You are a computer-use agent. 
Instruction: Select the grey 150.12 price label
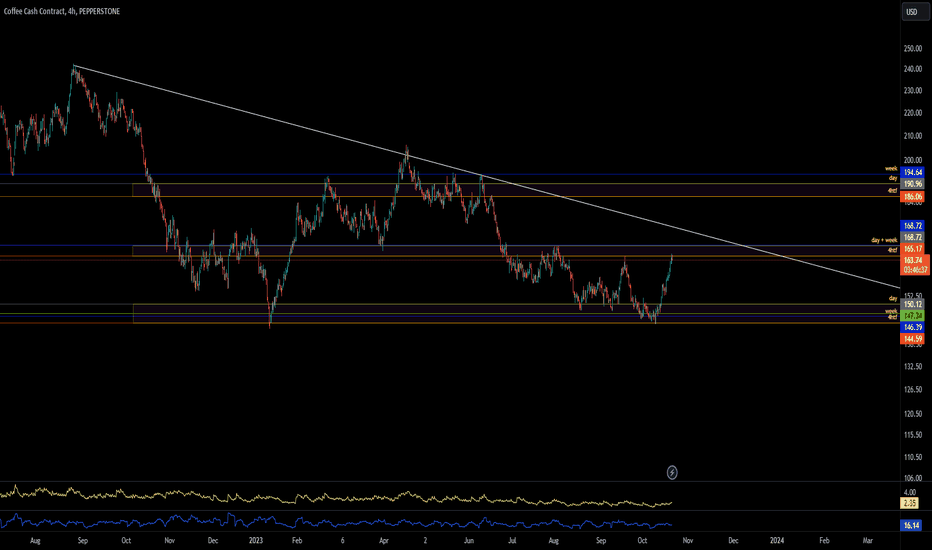(912, 304)
